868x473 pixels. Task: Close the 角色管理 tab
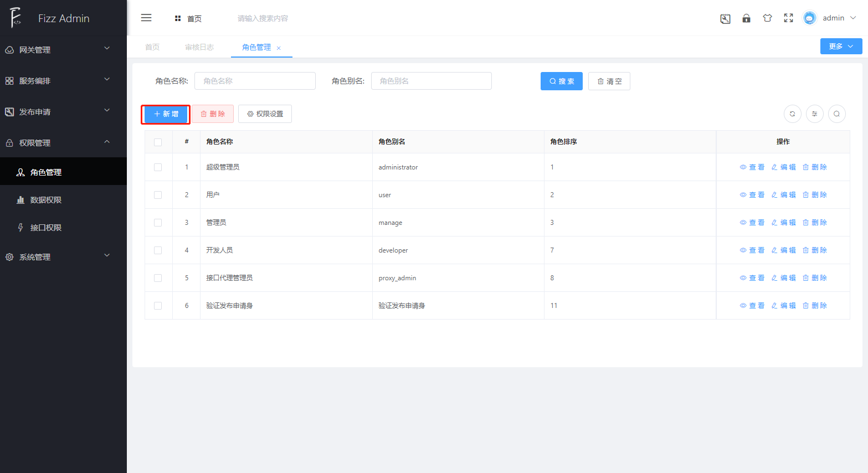279,48
